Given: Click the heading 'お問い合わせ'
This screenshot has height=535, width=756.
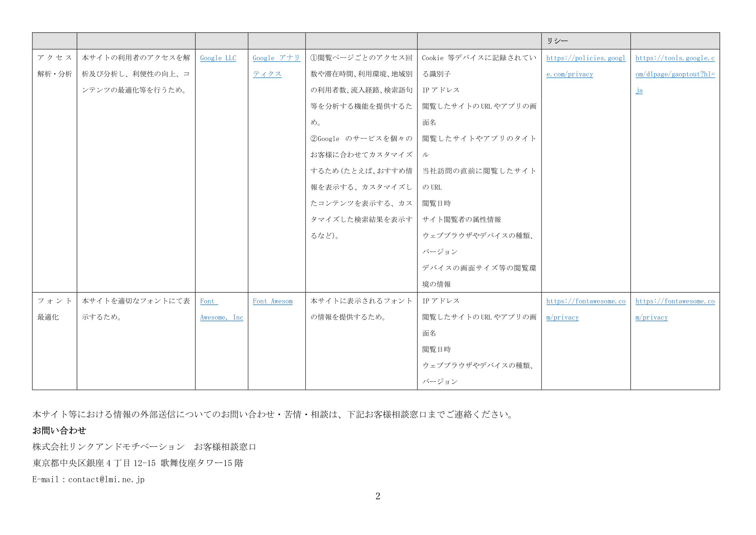Looking at the screenshot, I should click(59, 431).
